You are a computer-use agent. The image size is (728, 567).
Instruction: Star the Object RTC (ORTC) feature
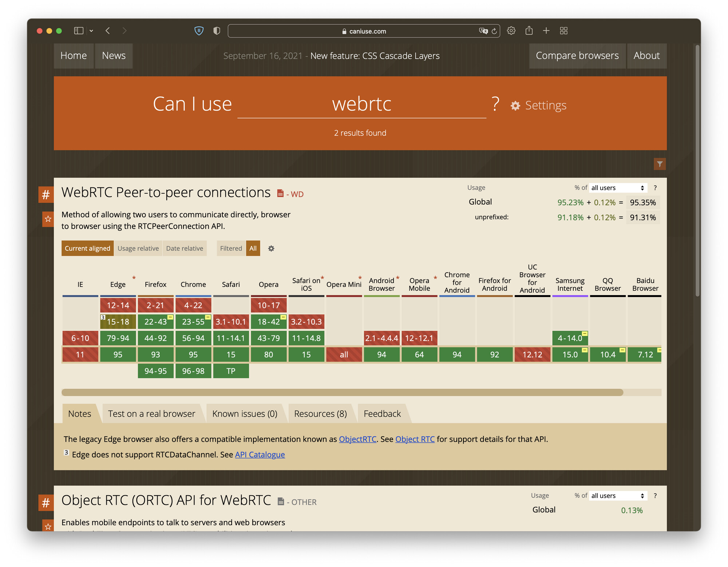coord(48,526)
